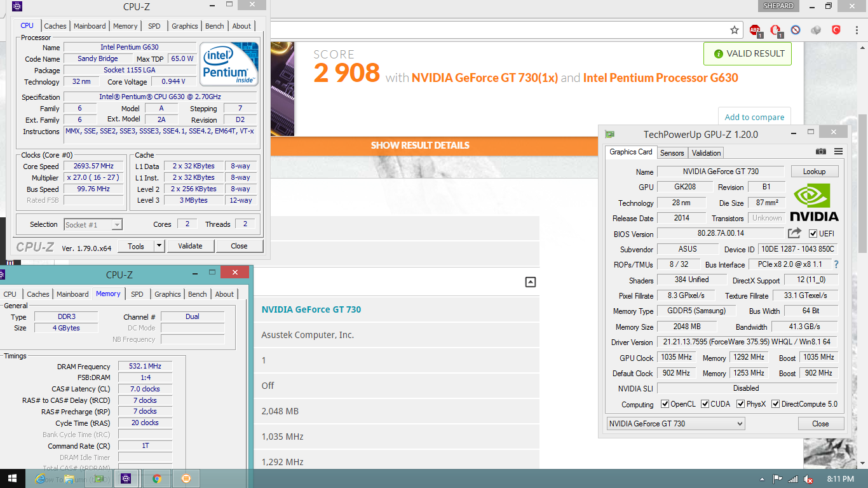Open the GPU-Z hamburger menu
868x488 pixels.
click(838, 152)
